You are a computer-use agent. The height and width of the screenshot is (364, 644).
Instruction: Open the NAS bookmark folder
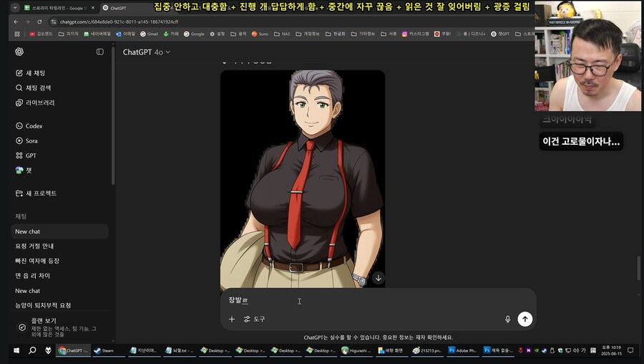coord(282,34)
